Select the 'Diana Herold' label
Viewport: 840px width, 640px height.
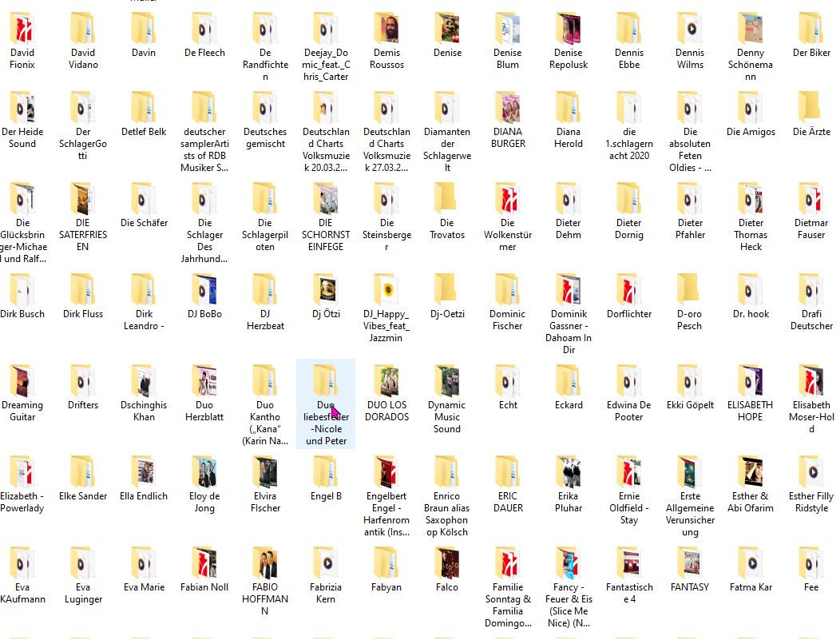569,137
